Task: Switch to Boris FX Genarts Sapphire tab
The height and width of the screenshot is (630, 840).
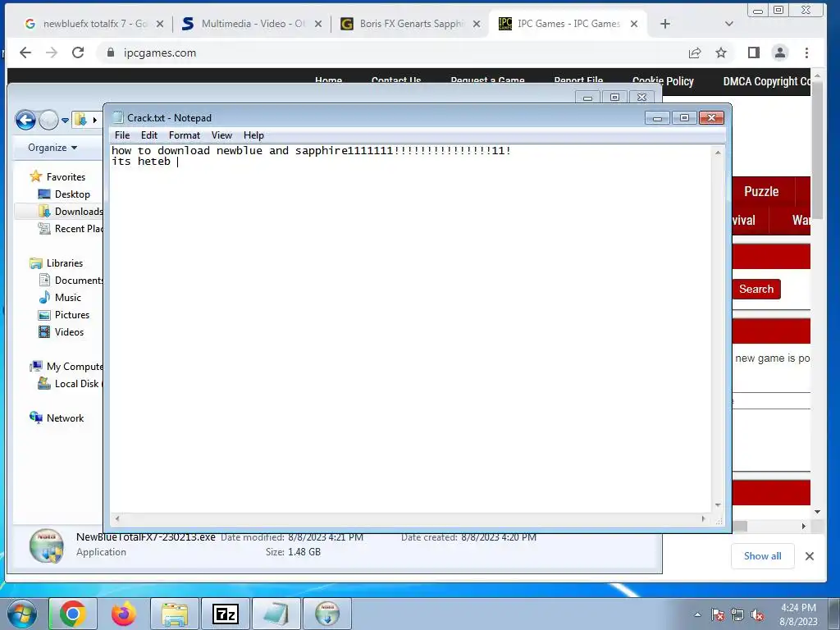Action: [410, 24]
